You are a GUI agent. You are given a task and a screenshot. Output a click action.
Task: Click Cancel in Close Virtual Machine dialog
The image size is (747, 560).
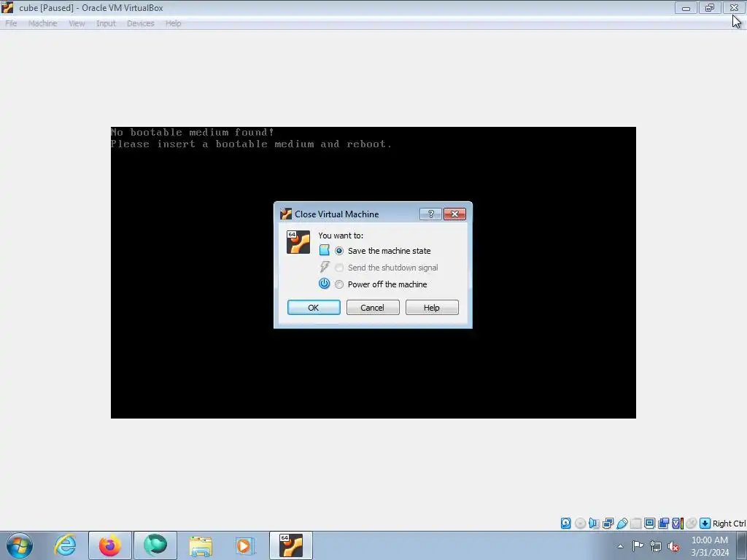pyautogui.click(x=373, y=308)
